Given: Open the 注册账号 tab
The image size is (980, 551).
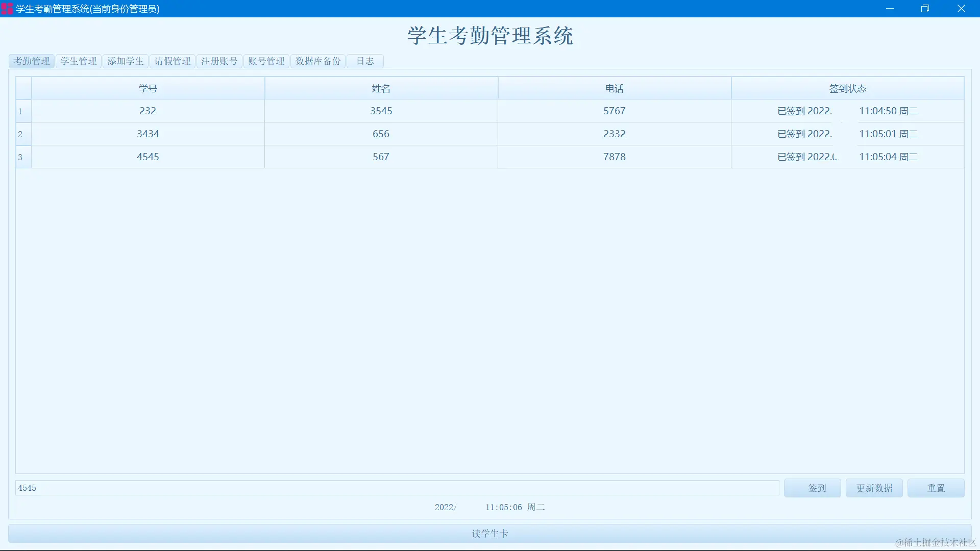Looking at the screenshot, I should 219,61.
